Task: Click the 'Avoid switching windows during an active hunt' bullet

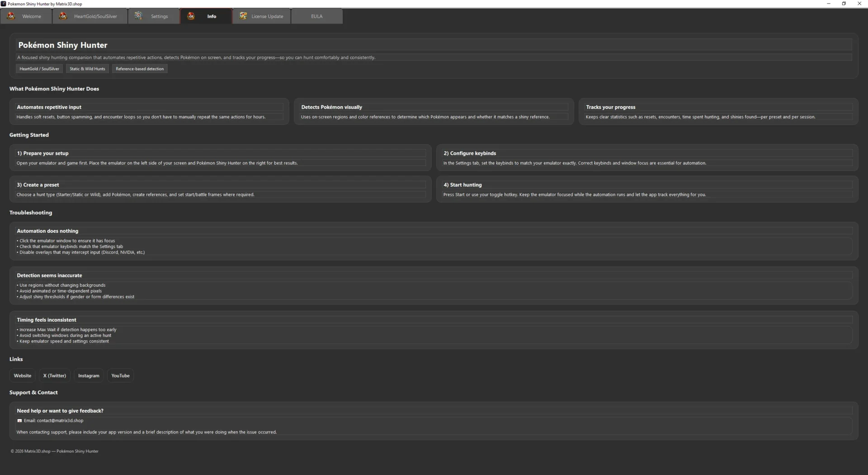Action: point(64,336)
